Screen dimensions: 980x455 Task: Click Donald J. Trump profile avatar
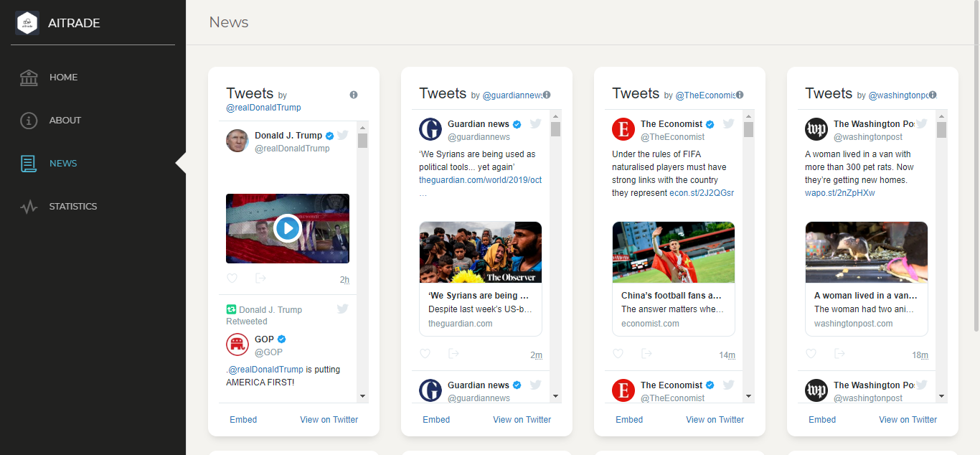[237, 141]
